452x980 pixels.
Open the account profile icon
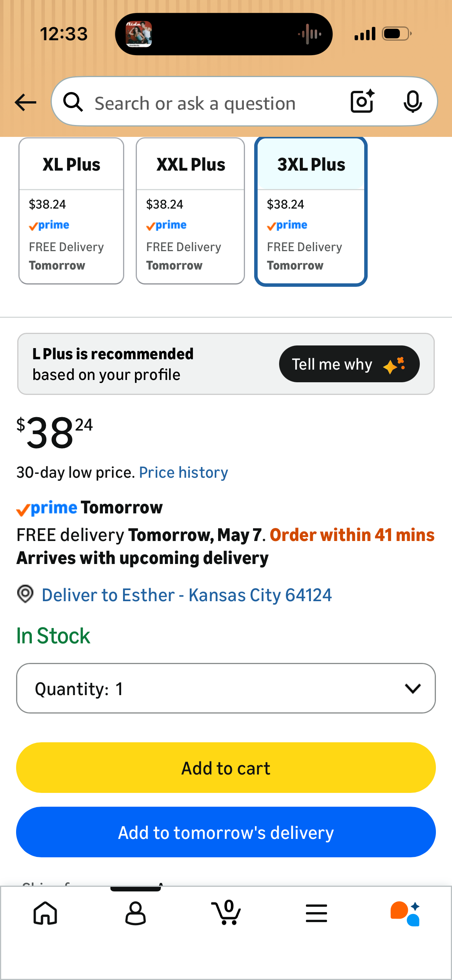click(x=136, y=913)
